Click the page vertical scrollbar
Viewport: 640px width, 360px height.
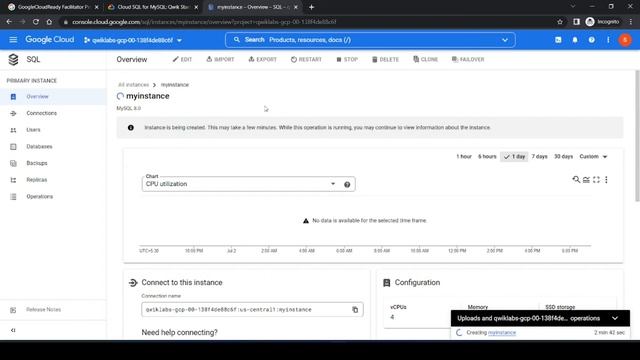(x=637, y=136)
